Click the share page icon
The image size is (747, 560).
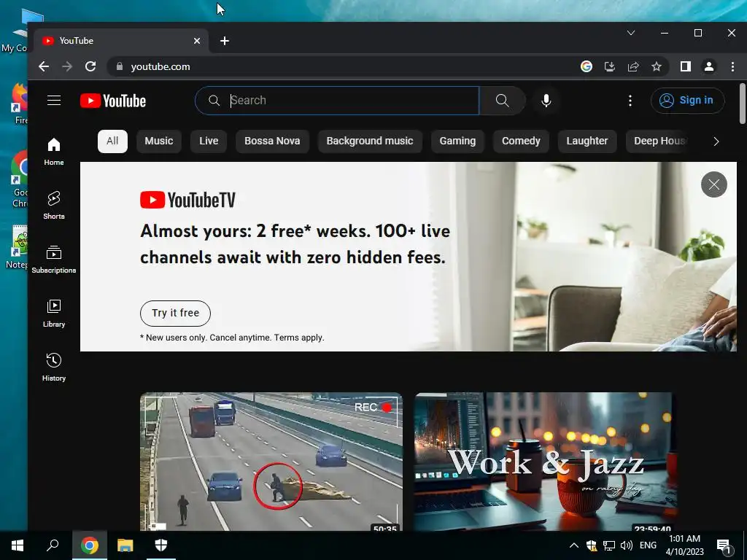[x=633, y=66]
